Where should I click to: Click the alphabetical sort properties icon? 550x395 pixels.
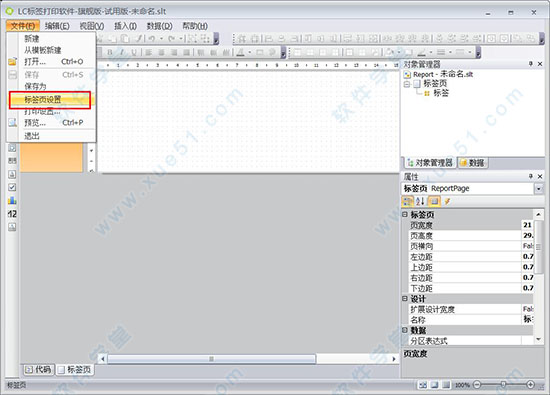[x=420, y=201]
